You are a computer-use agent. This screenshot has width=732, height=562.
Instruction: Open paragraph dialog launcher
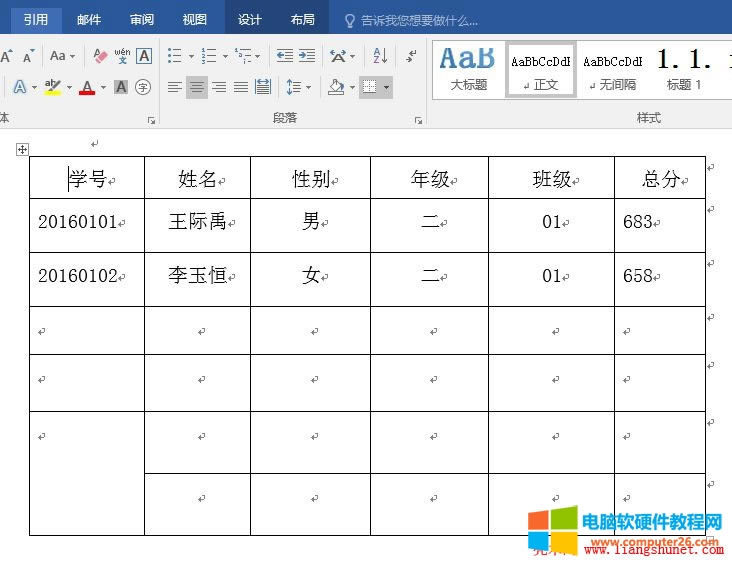coord(418,120)
